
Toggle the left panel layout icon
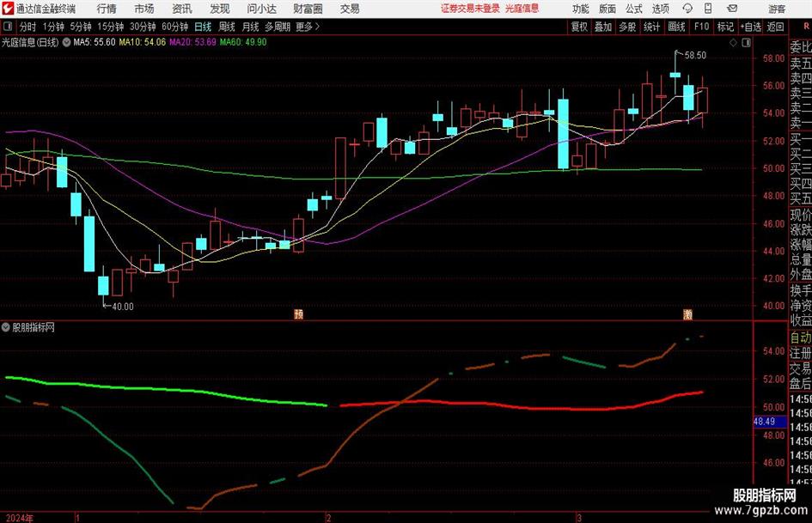click(x=8, y=27)
